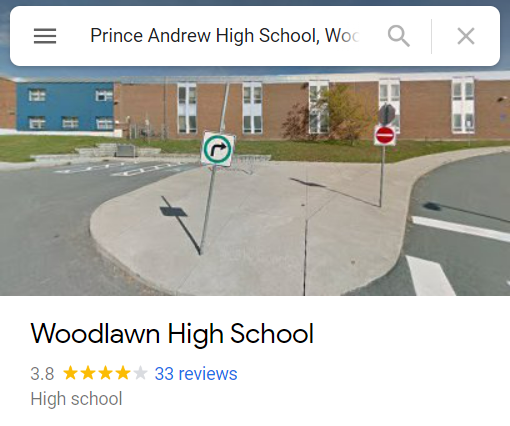Click the grey fifth rating star

(x=140, y=373)
